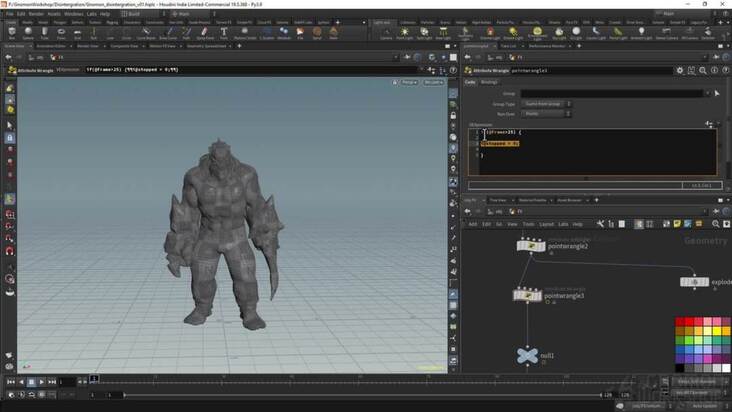The image size is (732, 412).
Task: Select the Tube shelf tool
Action: click(x=44, y=33)
